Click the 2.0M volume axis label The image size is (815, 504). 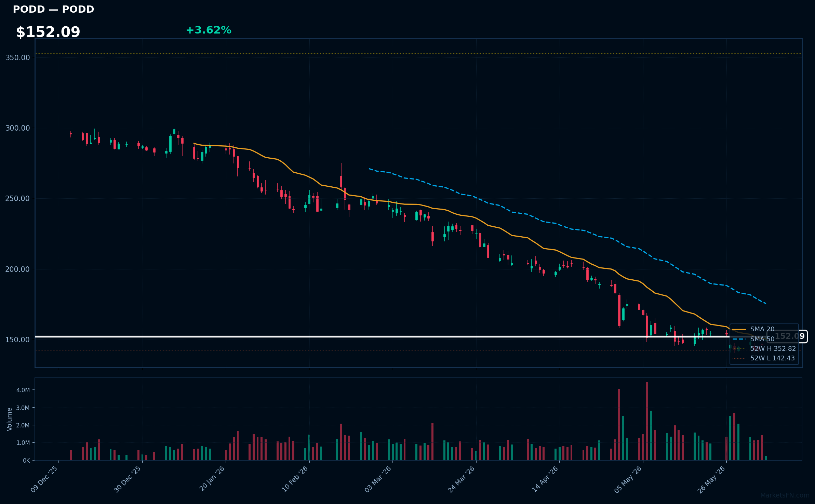coord(23,425)
